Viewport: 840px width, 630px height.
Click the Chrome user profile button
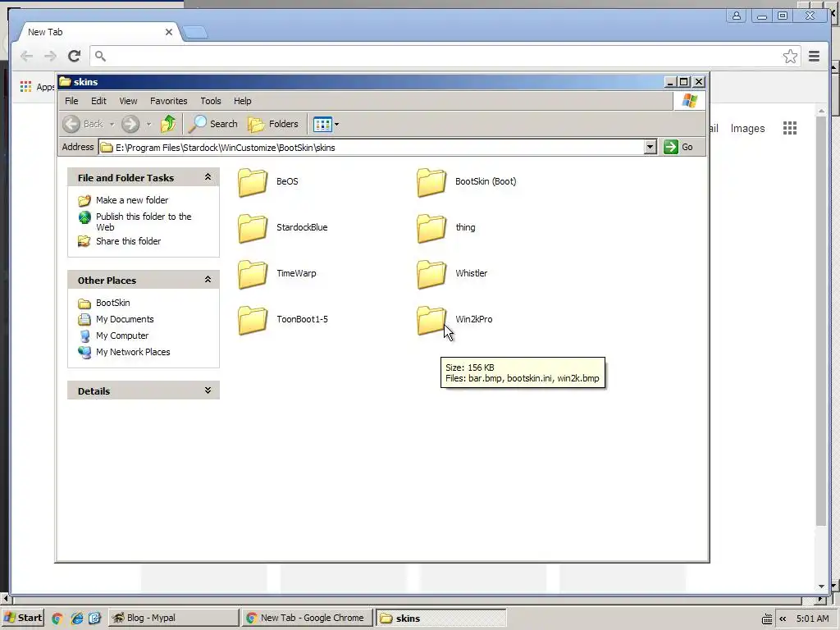point(737,16)
